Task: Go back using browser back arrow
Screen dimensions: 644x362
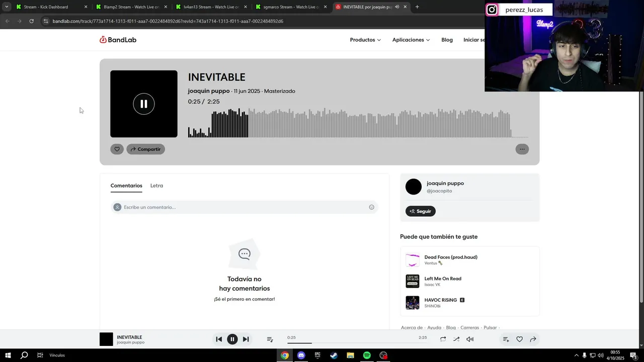Action: coord(7,21)
